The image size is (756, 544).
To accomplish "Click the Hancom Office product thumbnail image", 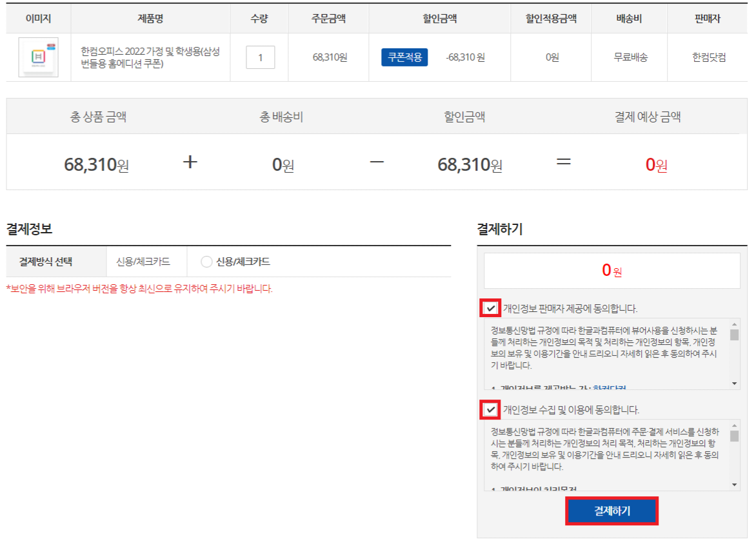I will 38,57.
